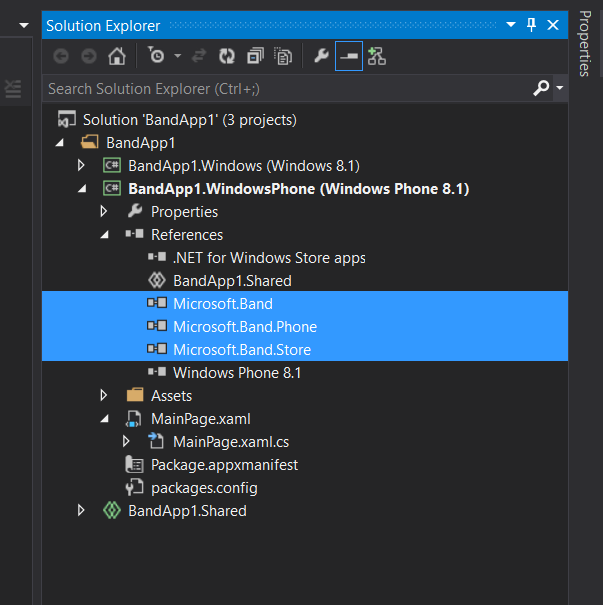Click the Show All Files icon
This screenshot has width=603, height=605.
(x=283, y=56)
